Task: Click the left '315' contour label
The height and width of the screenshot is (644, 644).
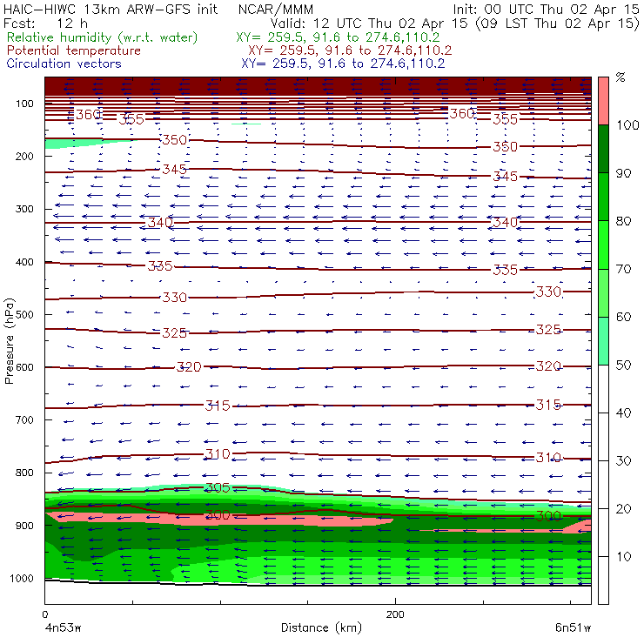Action: (218, 406)
